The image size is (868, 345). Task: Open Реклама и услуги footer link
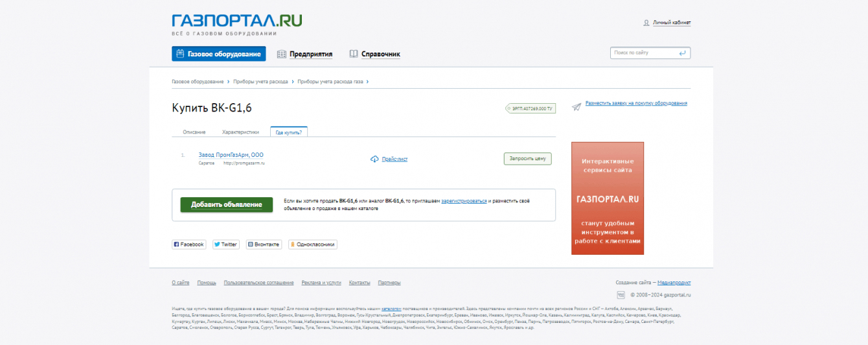coord(321,283)
